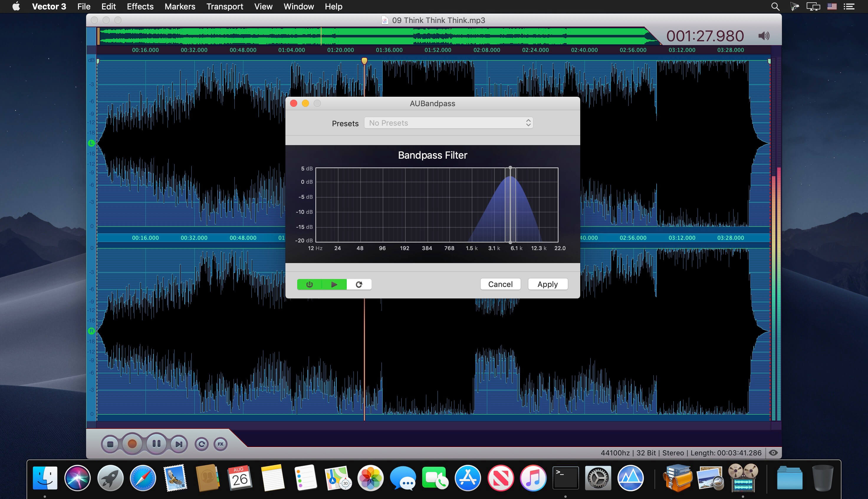This screenshot has height=499, width=868.
Task: Open the Trash in the Dock
Action: (822, 478)
